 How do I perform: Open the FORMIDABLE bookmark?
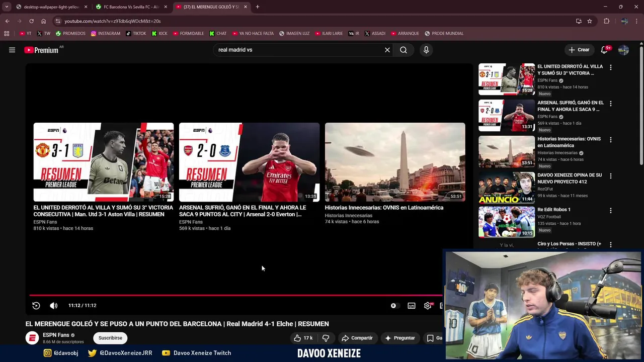pos(188,34)
